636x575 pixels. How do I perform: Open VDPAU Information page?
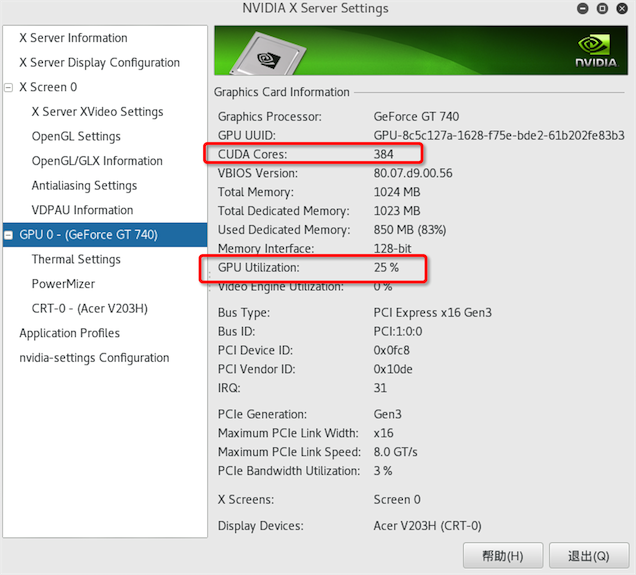(82, 210)
